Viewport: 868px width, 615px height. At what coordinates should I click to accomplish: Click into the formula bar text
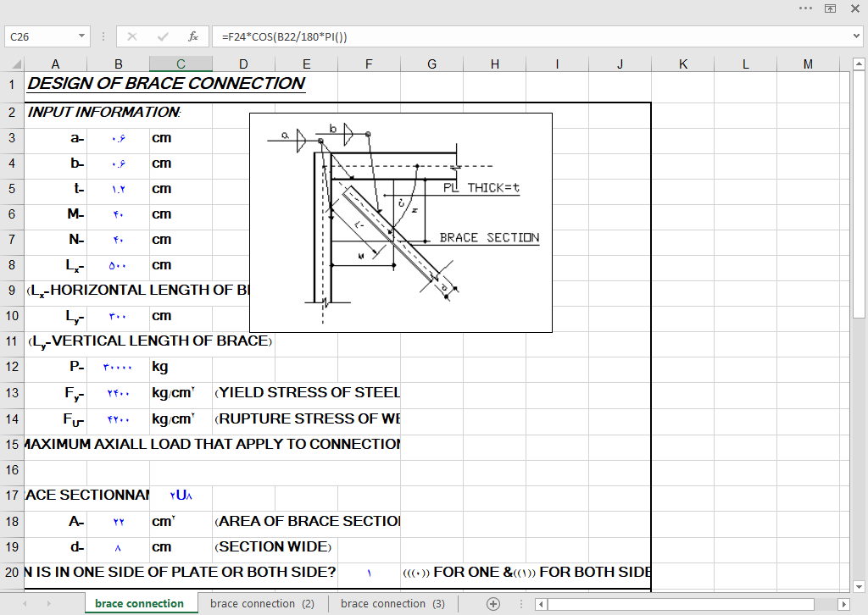point(285,36)
